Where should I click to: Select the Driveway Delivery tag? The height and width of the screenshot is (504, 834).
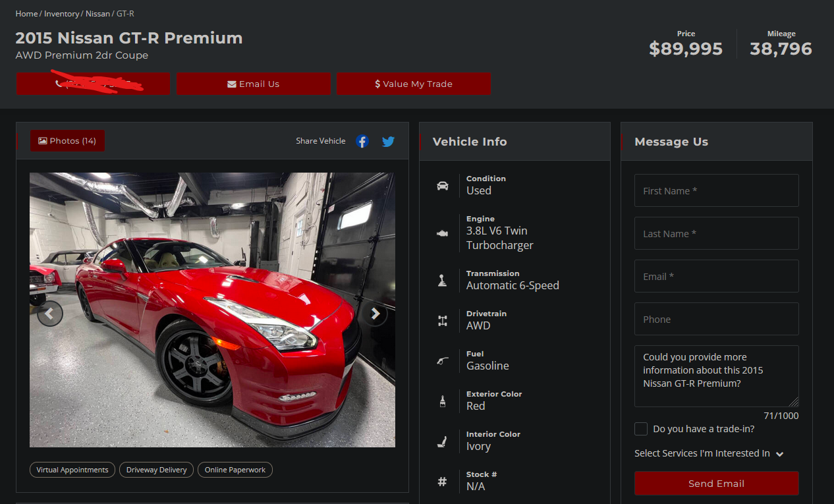(x=156, y=470)
